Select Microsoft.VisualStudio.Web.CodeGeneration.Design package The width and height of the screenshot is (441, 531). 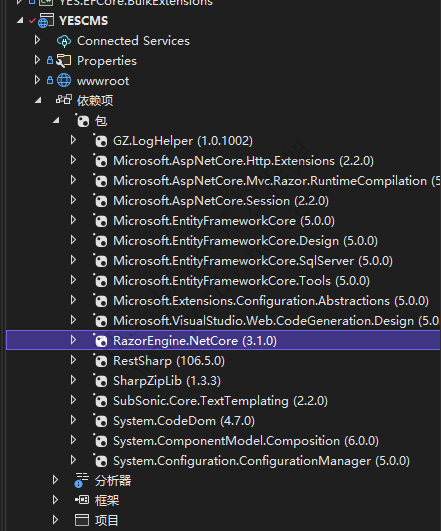click(277, 321)
